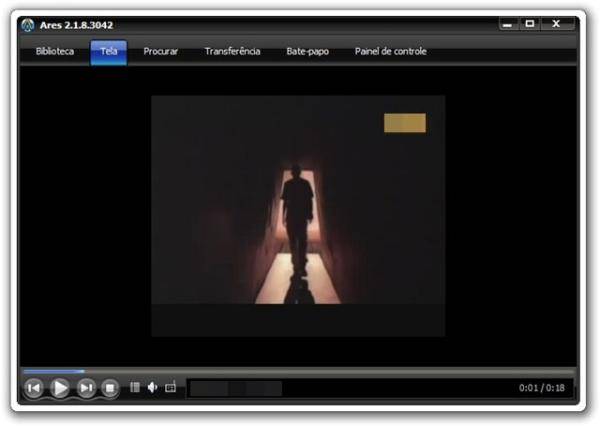This screenshot has width=600, height=427.
Task: Start playback with the play button
Action: pyautogui.click(x=60, y=388)
